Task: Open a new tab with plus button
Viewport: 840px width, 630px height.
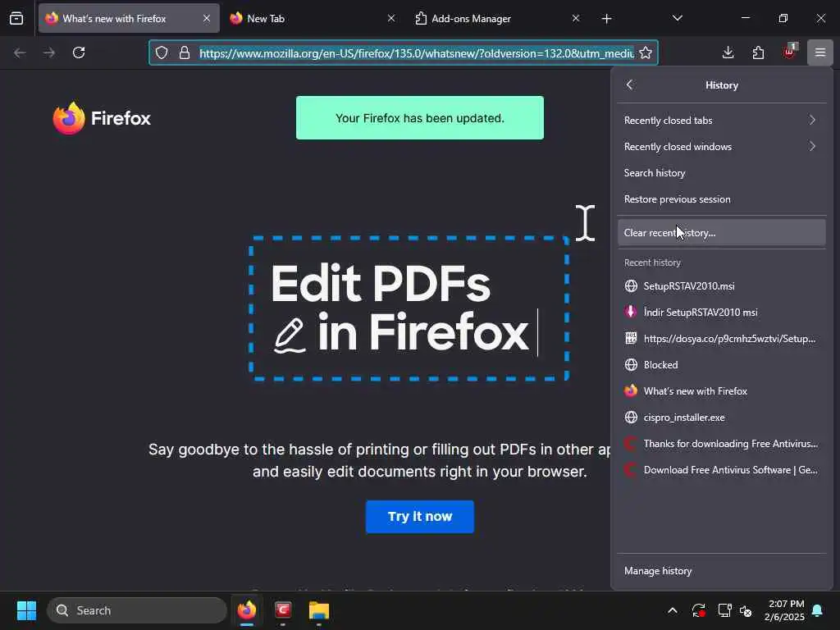Action: [606, 19]
